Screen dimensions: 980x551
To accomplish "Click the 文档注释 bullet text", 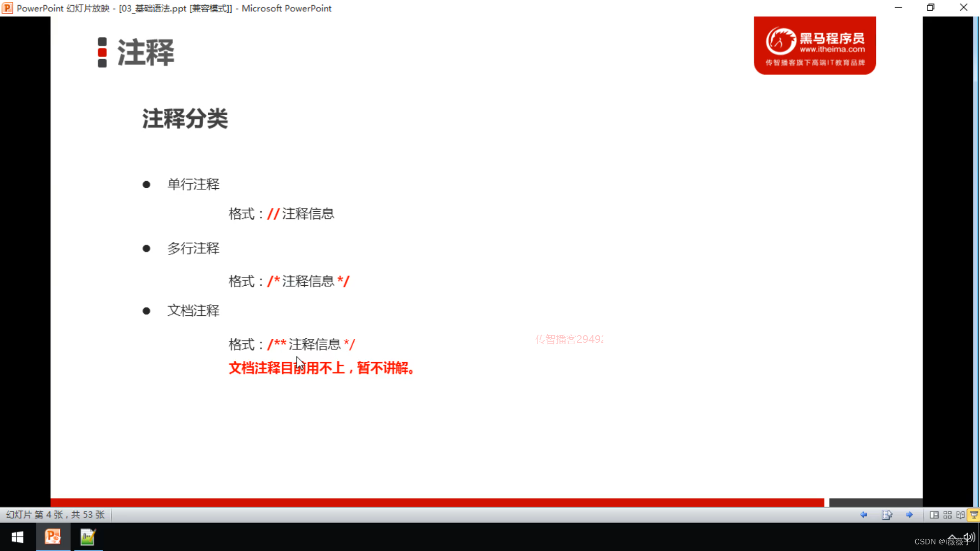I will (193, 311).
